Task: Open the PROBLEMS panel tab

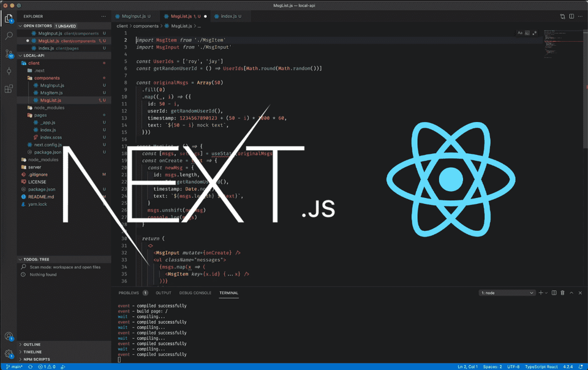Action: pos(133,293)
